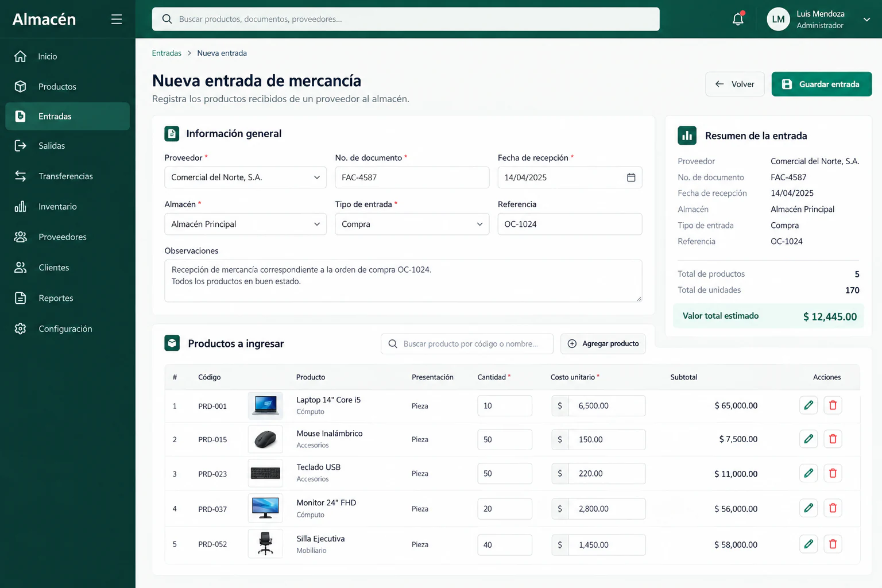
Task: Go to Inicio in the sidebar
Action: 68,56
